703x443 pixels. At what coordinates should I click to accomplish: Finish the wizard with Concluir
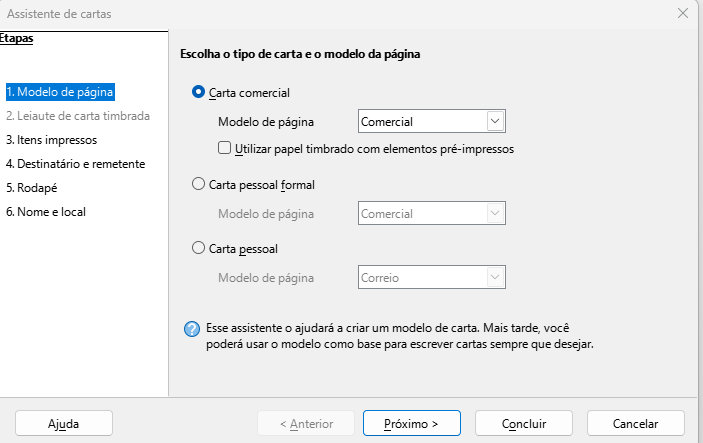(x=524, y=423)
